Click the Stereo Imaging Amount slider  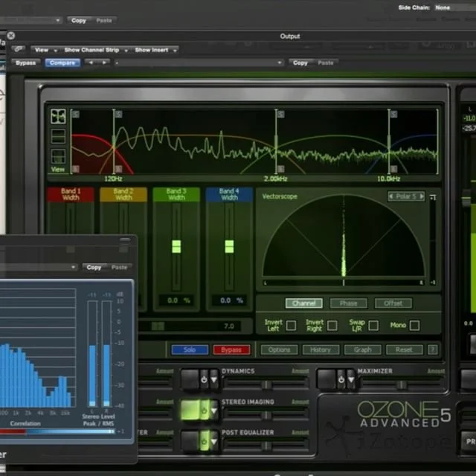266,415
